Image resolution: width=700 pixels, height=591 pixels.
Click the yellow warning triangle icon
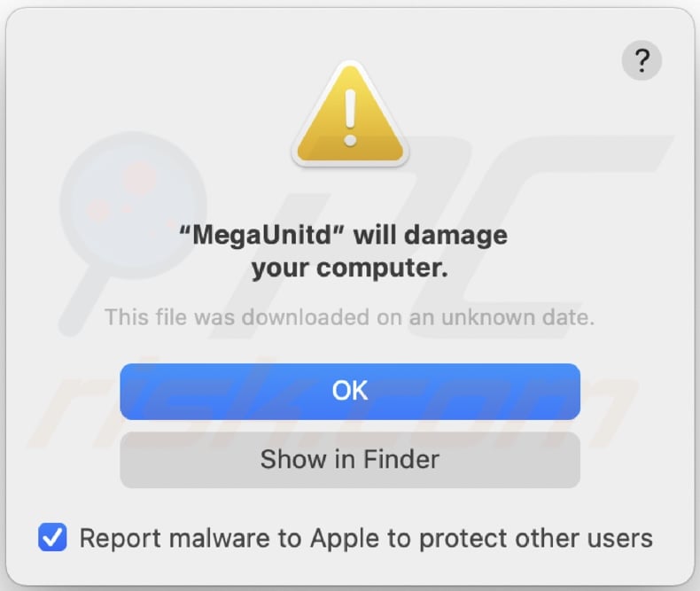(350, 117)
